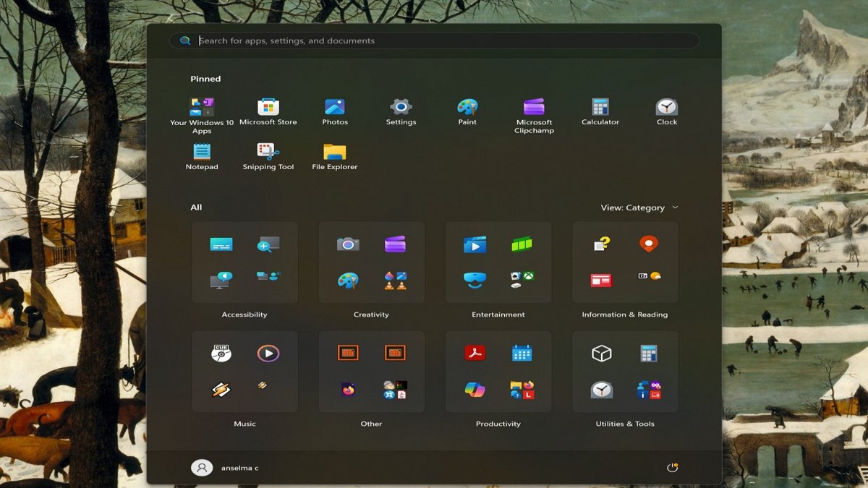Launch Media Player round play icon in Music
Screen dimensions: 868x488
[x=268, y=354]
